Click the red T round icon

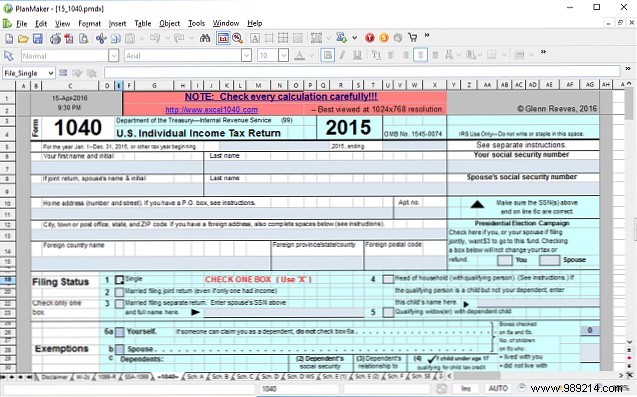[x=369, y=38]
